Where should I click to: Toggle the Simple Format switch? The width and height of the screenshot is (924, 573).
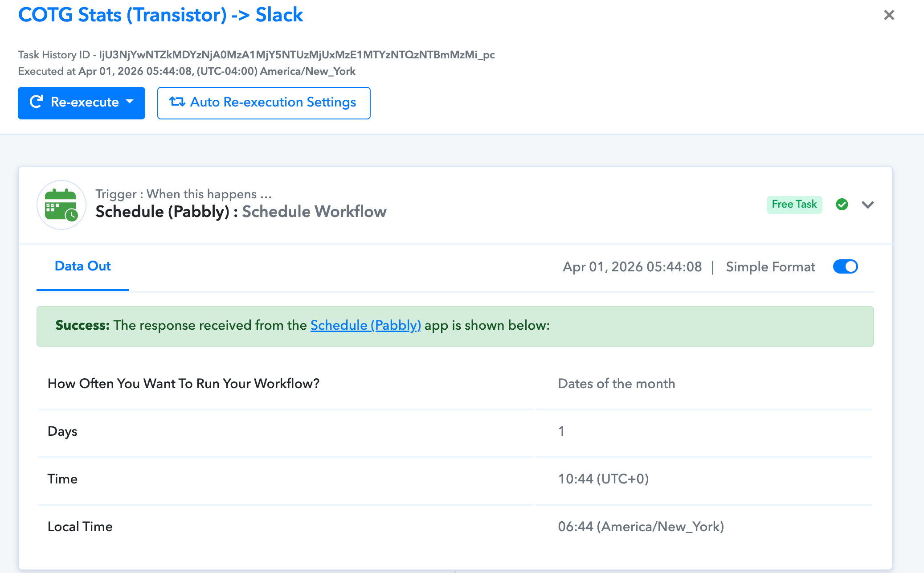(845, 267)
